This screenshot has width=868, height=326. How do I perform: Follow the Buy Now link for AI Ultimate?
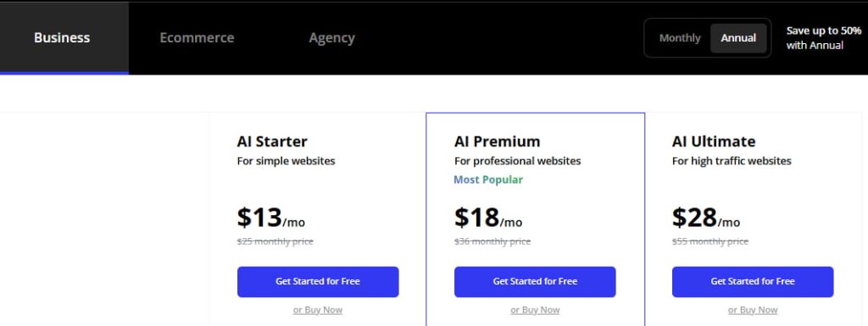753,310
